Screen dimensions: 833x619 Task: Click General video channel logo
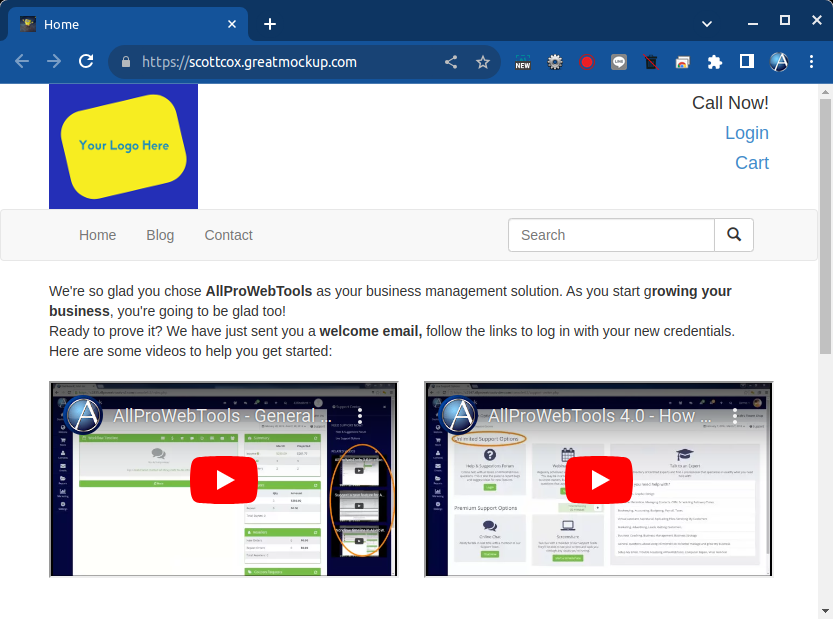[x=83, y=415]
